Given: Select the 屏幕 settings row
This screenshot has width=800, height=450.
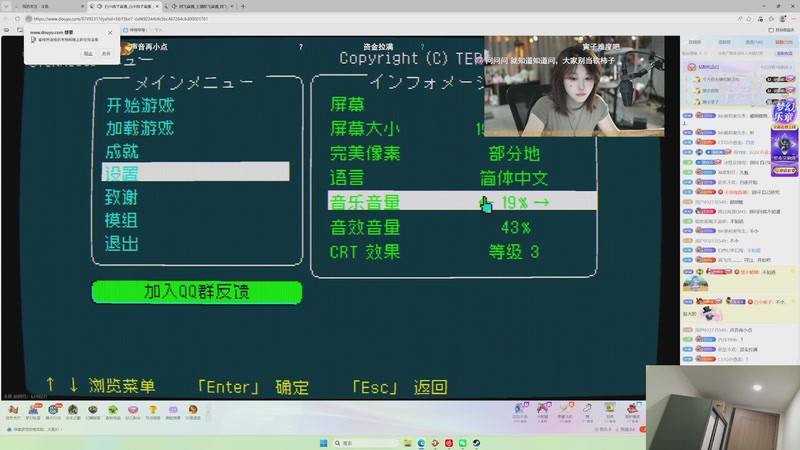Looking at the screenshot, I should [347, 104].
